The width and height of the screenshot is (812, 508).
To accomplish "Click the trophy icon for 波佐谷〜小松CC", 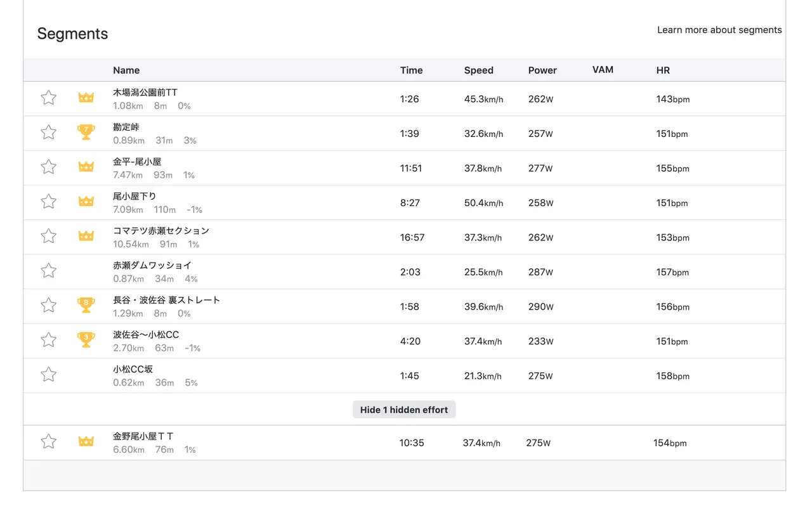I will click(86, 340).
